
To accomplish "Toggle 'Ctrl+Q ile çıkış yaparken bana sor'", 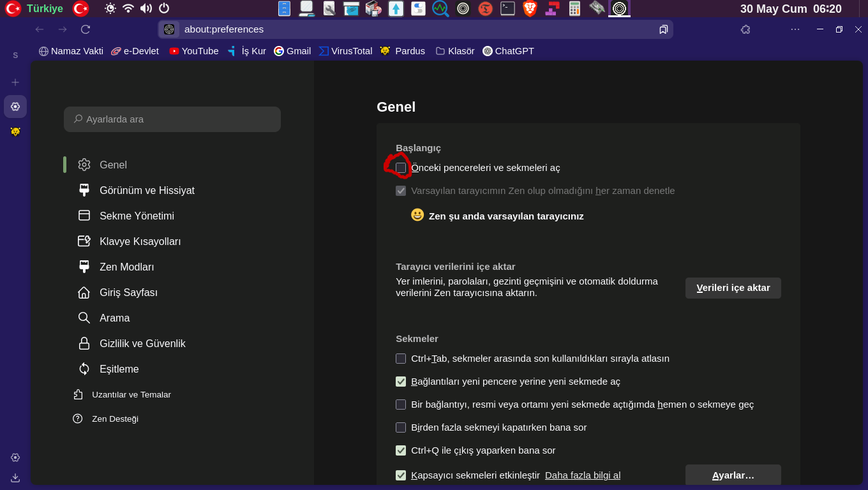I will point(401,450).
